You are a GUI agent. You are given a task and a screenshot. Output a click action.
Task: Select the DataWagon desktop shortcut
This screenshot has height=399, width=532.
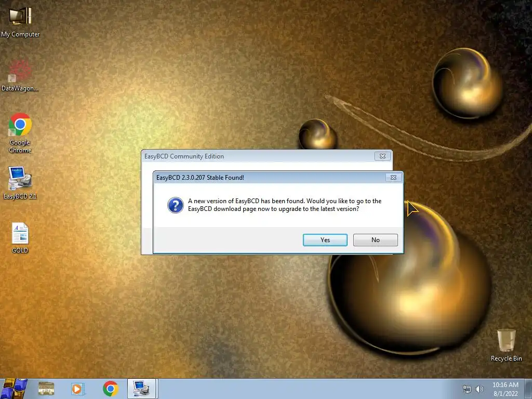point(20,75)
